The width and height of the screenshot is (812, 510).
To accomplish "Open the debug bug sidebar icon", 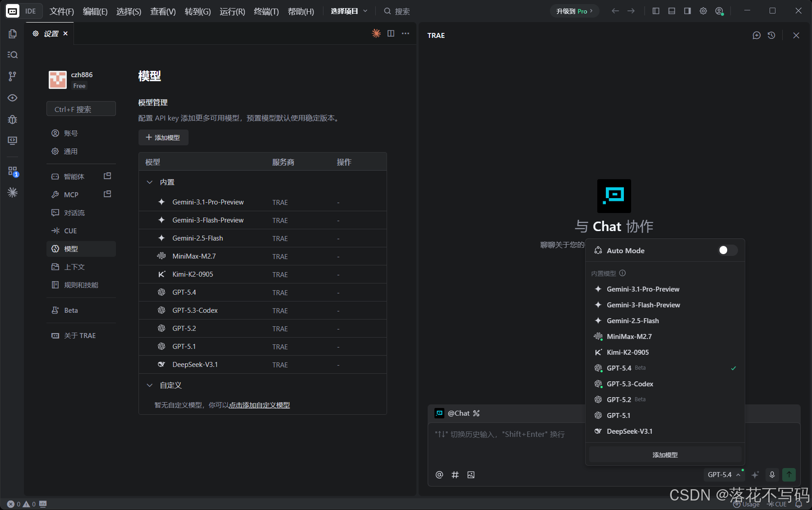I will [13, 120].
